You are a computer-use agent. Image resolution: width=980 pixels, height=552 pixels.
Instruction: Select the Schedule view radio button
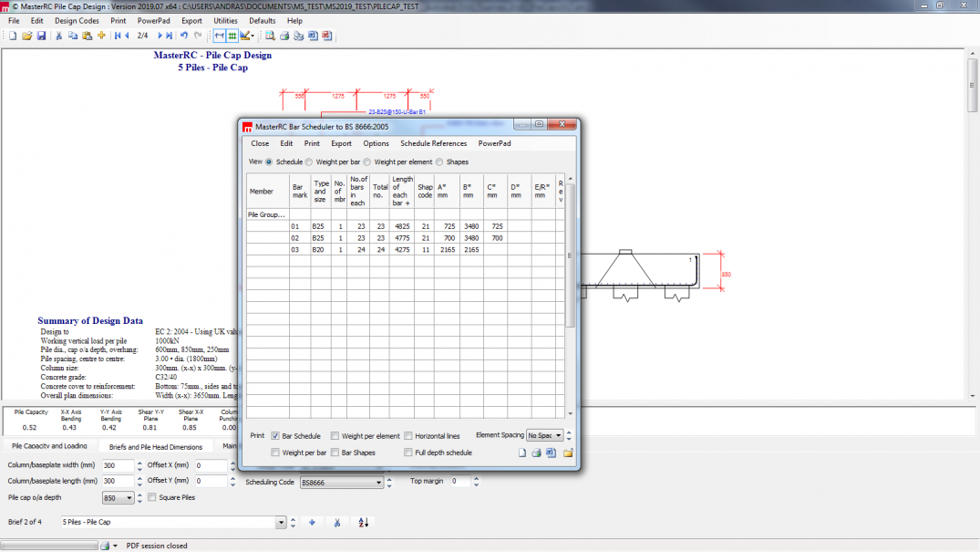click(269, 162)
